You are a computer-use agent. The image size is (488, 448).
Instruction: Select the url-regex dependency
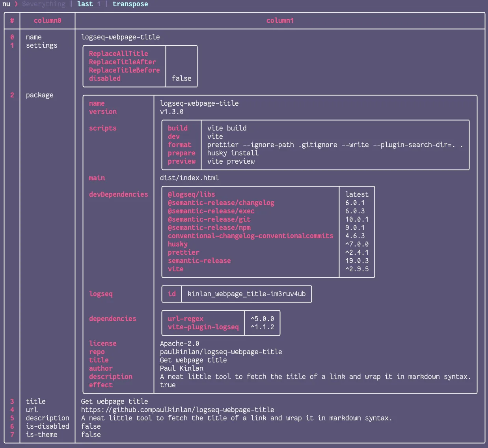[x=185, y=319]
